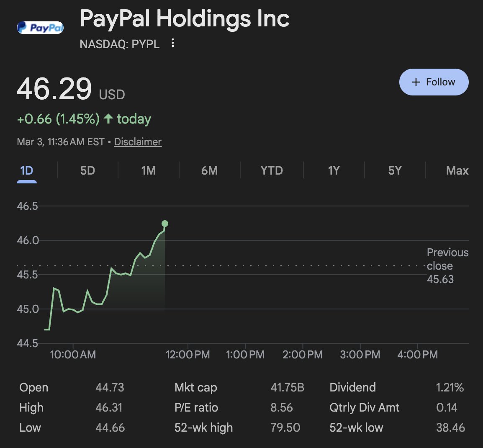Click the 44.5 y-axis label

coord(28,343)
